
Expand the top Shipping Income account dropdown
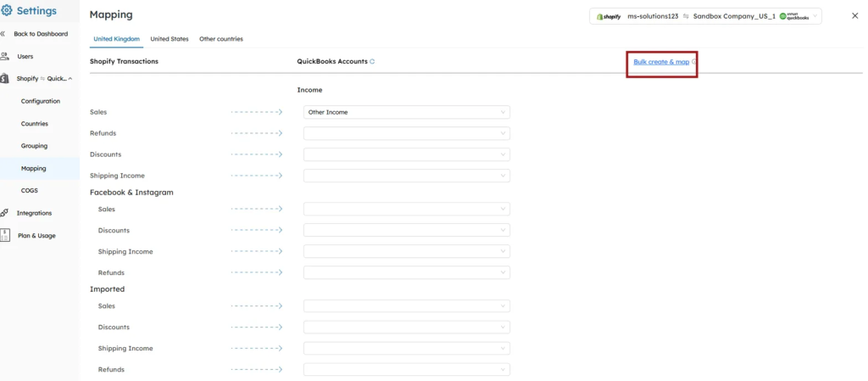pos(406,176)
